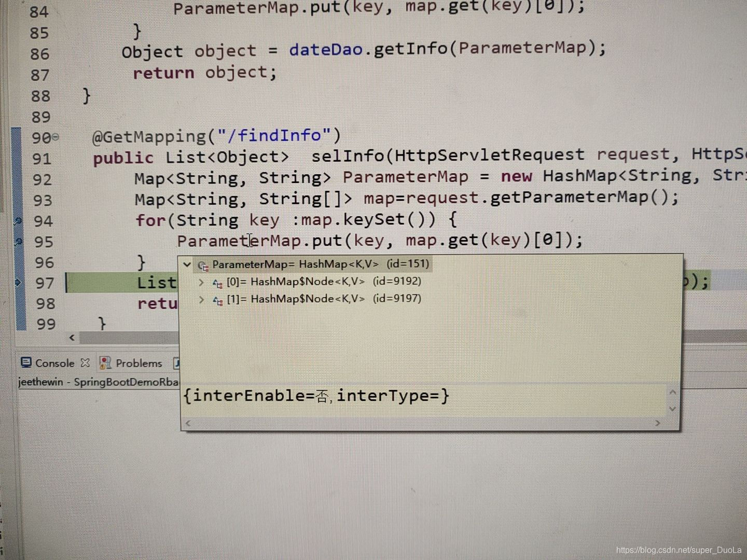
Task: Select [0]= HashMap$Node (id=9192) row
Action: coord(316,282)
